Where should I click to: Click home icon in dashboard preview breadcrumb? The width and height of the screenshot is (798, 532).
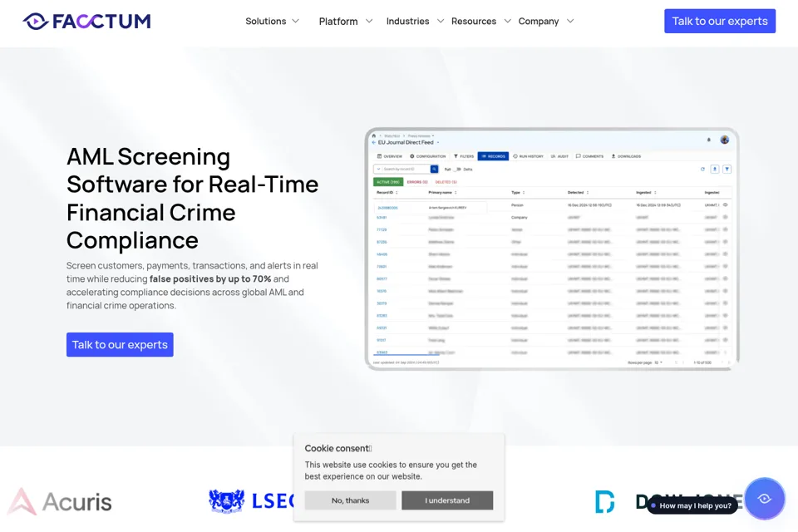pos(374,136)
